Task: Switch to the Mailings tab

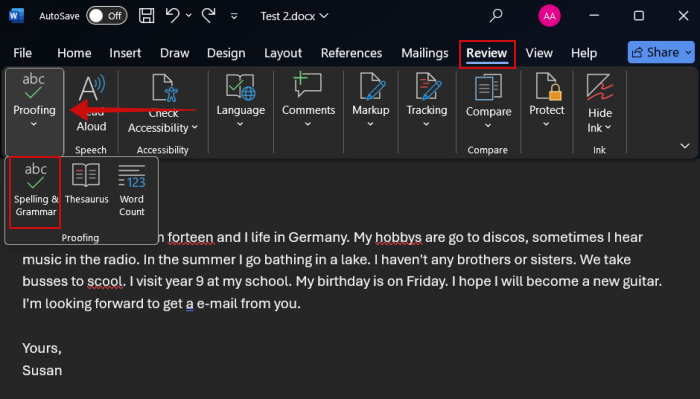Action: click(x=425, y=53)
